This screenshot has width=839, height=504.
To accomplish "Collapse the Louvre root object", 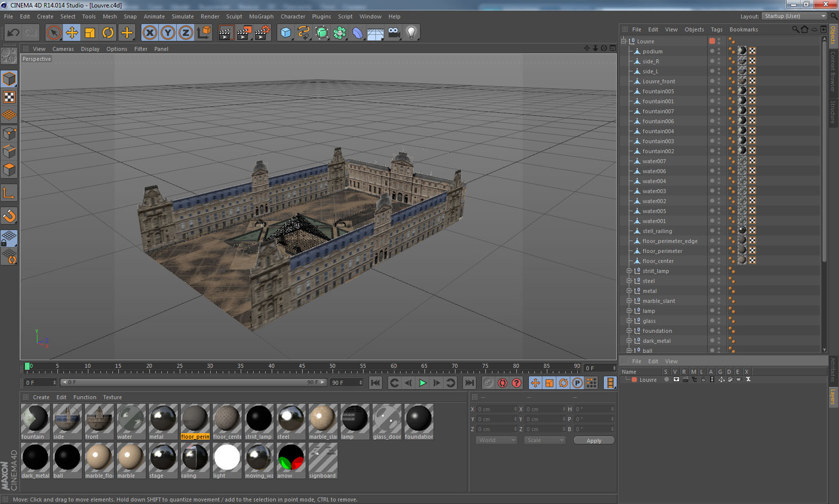I will pyautogui.click(x=624, y=41).
